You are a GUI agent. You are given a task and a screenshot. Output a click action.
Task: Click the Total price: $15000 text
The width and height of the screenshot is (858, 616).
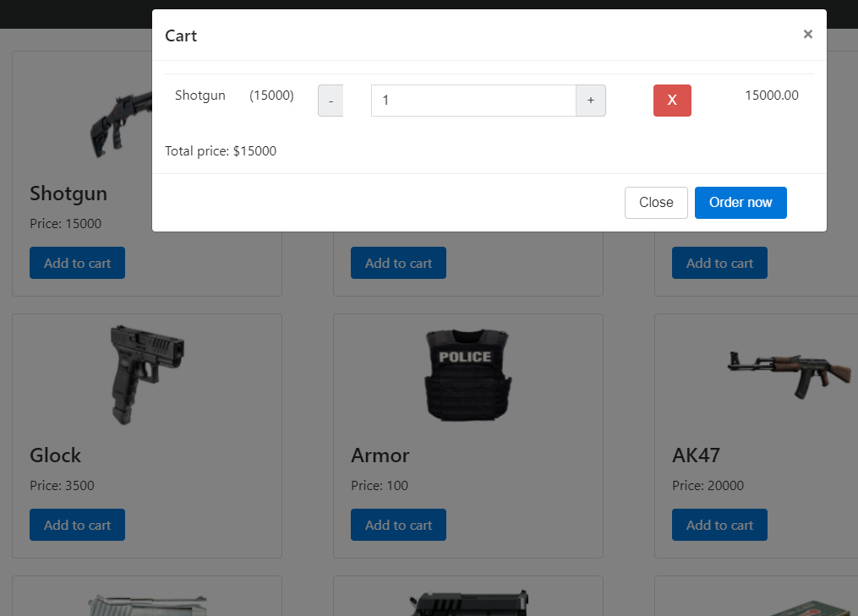(221, 151)
